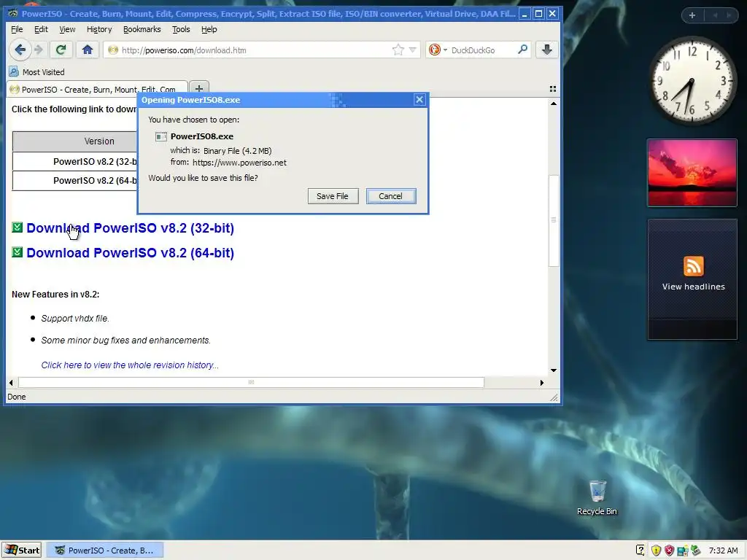
Task: Click Save File in the download dialog
Action: [333, 196]
